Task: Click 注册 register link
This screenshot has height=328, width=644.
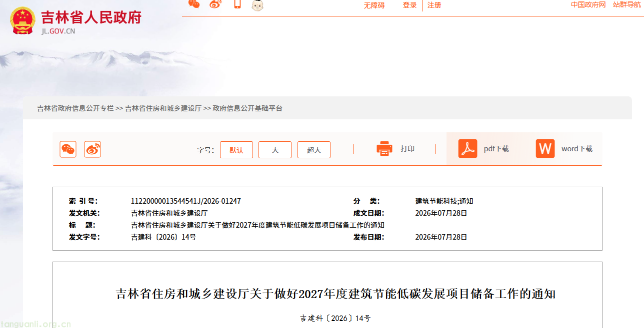Action: (434, 5)
